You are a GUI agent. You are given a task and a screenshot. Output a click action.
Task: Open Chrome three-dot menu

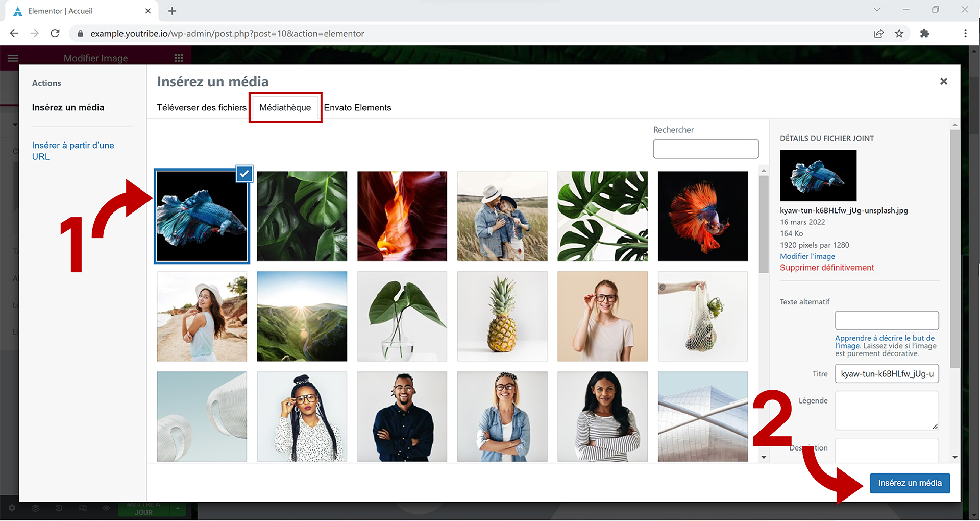click(965, 34)
